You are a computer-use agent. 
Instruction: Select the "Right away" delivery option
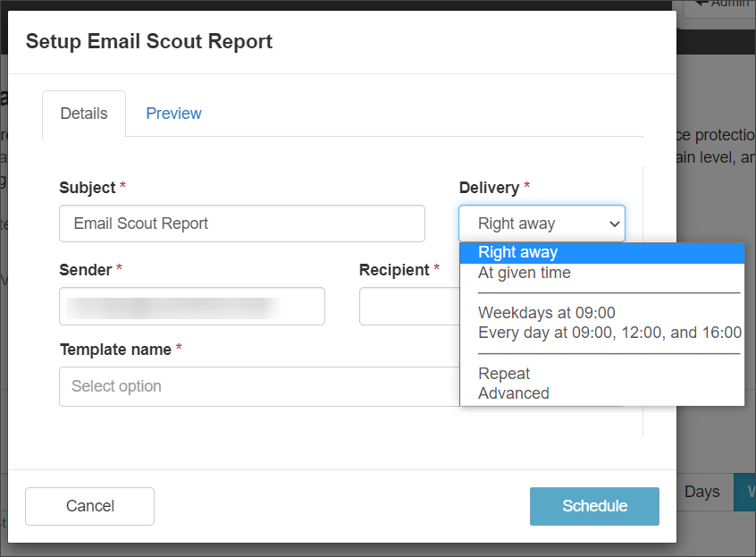click(x=517, y=252)
